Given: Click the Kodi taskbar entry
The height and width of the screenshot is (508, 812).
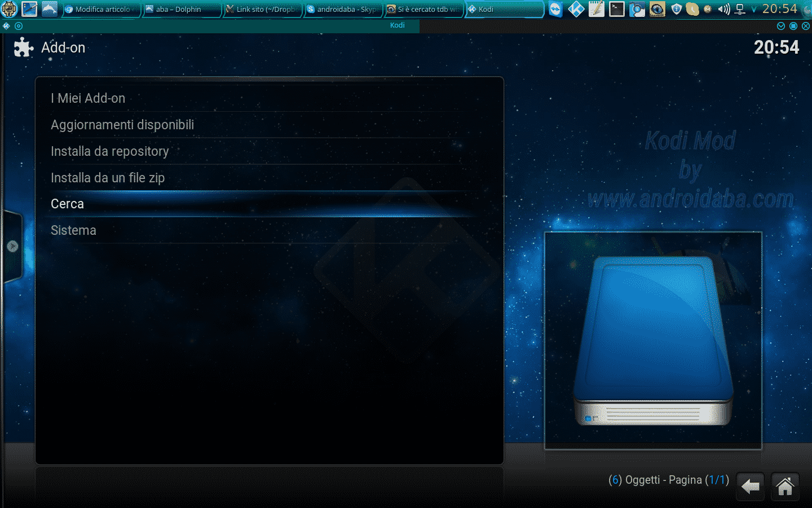Looking at the screenshot, I should pyautogui.click(x=504, y=10).
